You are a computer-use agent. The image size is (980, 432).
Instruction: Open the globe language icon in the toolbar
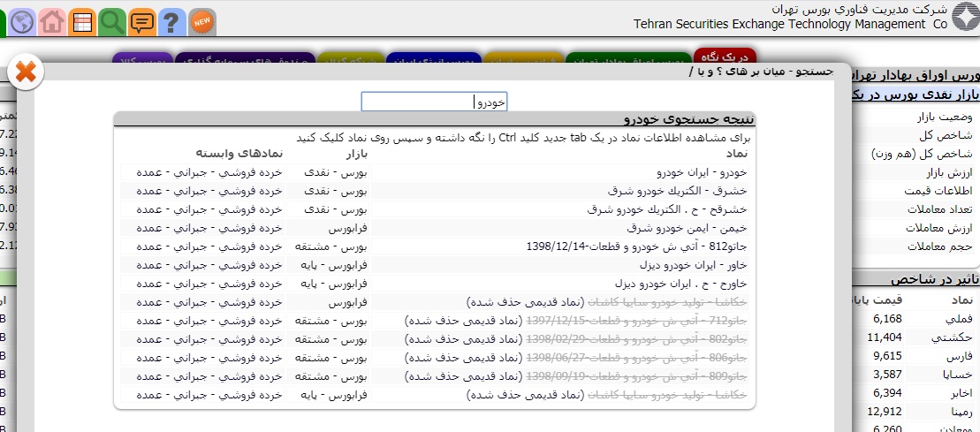click(x=22, y=22)
